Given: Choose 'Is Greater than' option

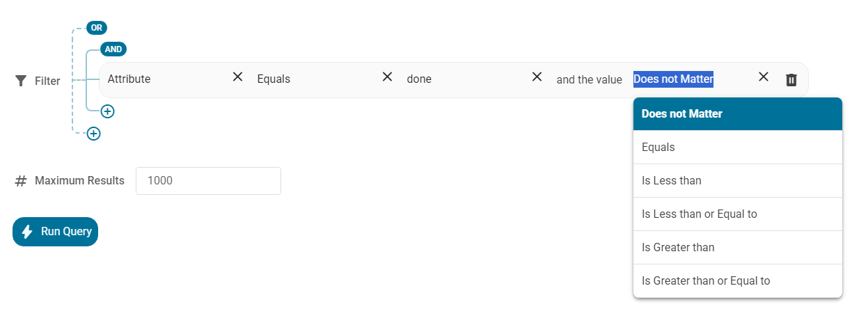Looking at the screenshot, I should (x=737, y=248).
